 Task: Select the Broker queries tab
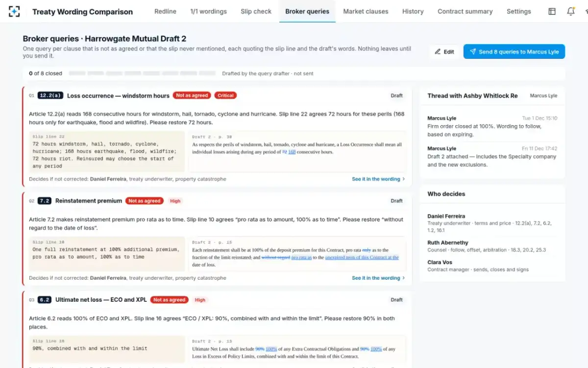(307, 11)
